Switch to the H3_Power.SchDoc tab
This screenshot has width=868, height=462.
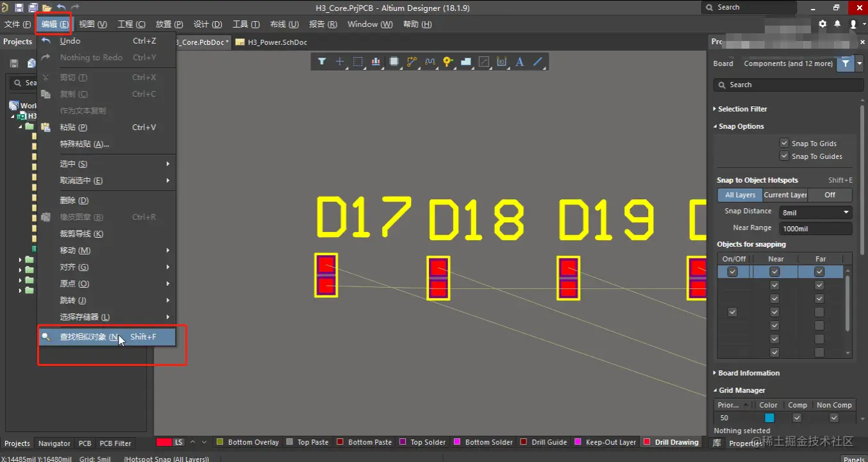[271, 42]
